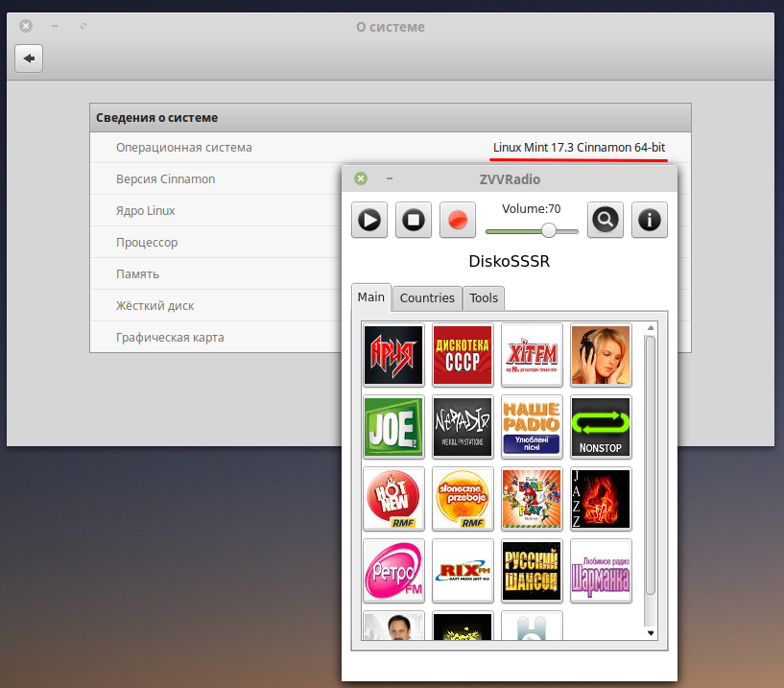Viewport: 784px width, 688px height.
Task: Click the station list scroll up arrow
Action: point(651,328)
